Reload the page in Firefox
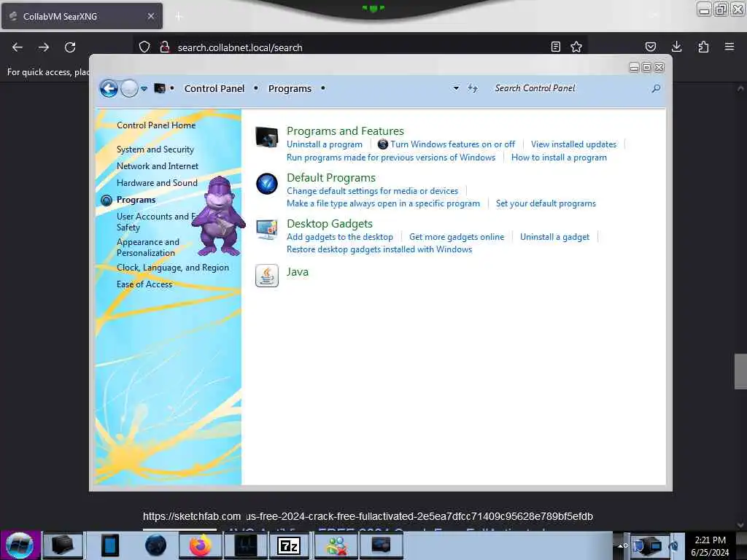Image resolution: width=747 pixels, height=560 pixels. pyautogui.click(x=70, y=47)
